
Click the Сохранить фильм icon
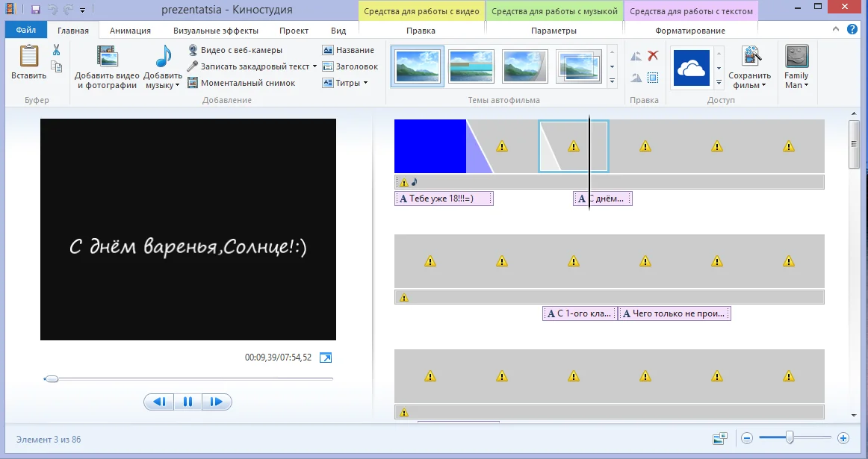(751, 57)
